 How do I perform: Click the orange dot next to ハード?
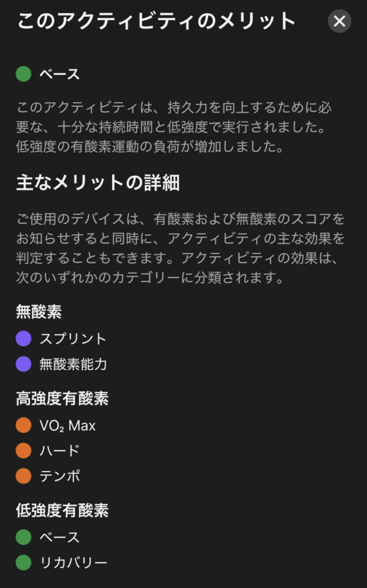coord(24,451)
